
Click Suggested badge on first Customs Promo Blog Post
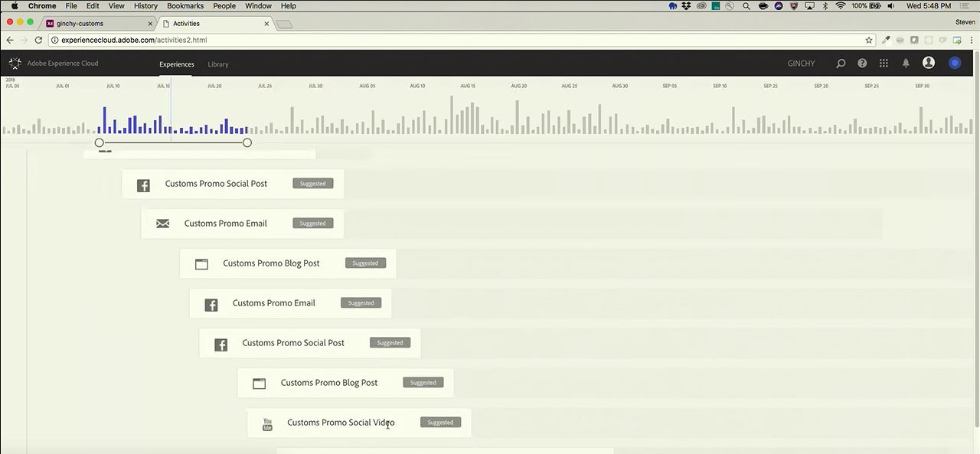365,263
